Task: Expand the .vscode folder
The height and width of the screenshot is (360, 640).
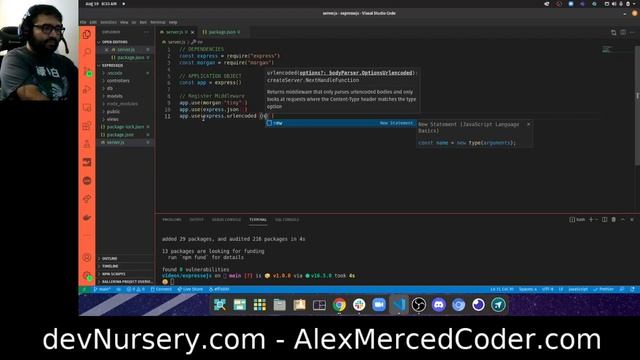Action: click(115, 73)
